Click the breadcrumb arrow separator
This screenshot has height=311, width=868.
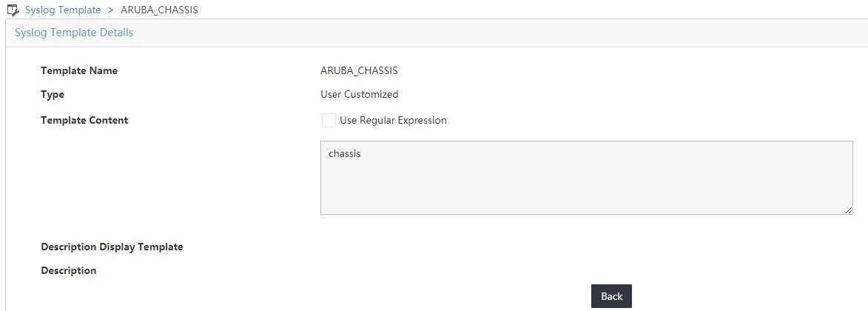[x=110, y=10]
